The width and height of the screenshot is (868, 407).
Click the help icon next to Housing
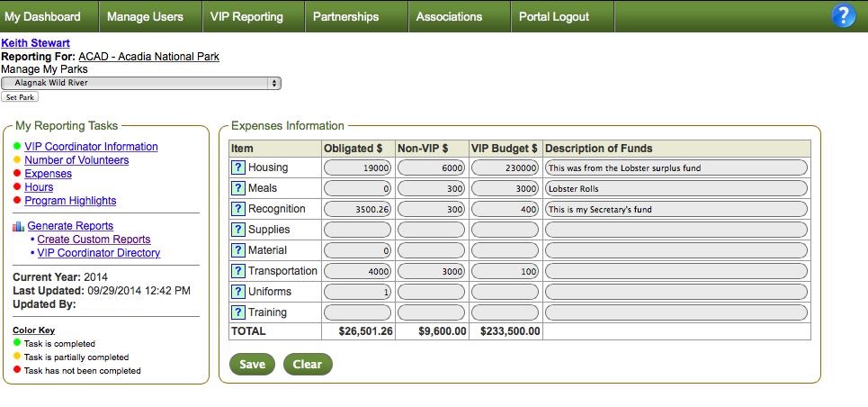click(x=238, y=167)
